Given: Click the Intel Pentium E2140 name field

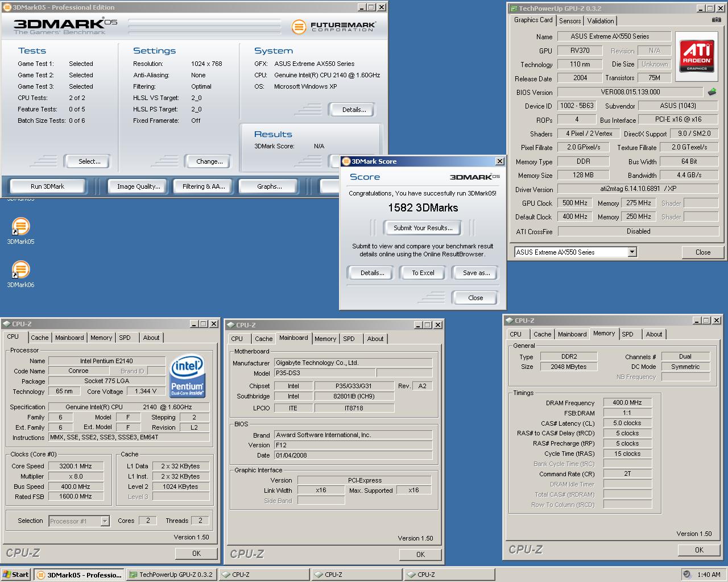Looking at the screenshot, I should [106, 361].
